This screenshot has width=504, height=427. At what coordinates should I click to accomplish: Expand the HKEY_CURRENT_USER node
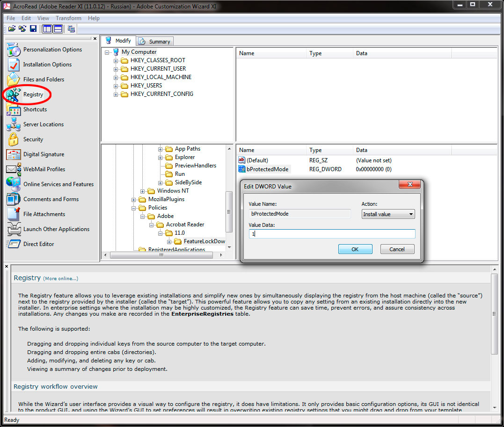coord(116,69)
